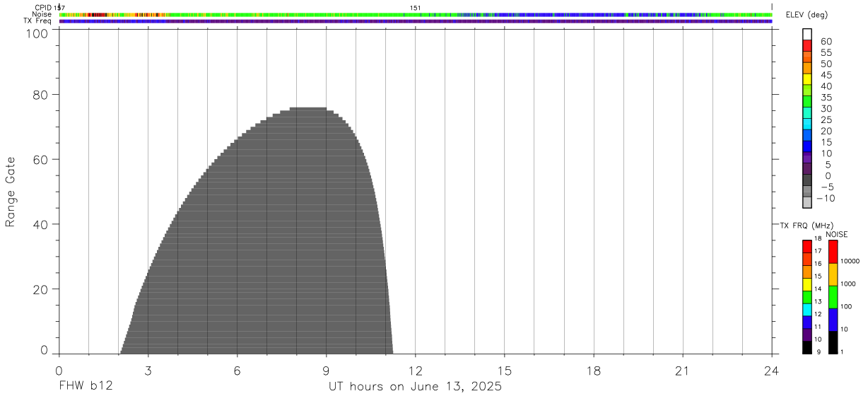Click the y-axis range gate label 60
868x401 pixels.
coord(40,160)
